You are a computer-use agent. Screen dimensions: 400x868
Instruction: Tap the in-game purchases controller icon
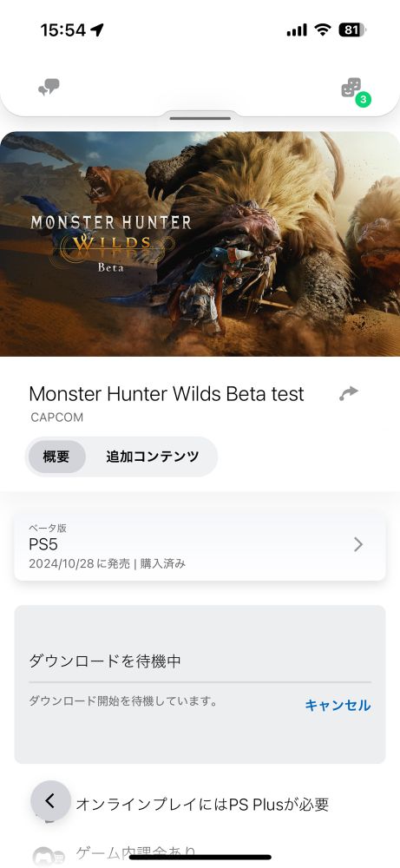pyautogui.click(x=48, y=856)
